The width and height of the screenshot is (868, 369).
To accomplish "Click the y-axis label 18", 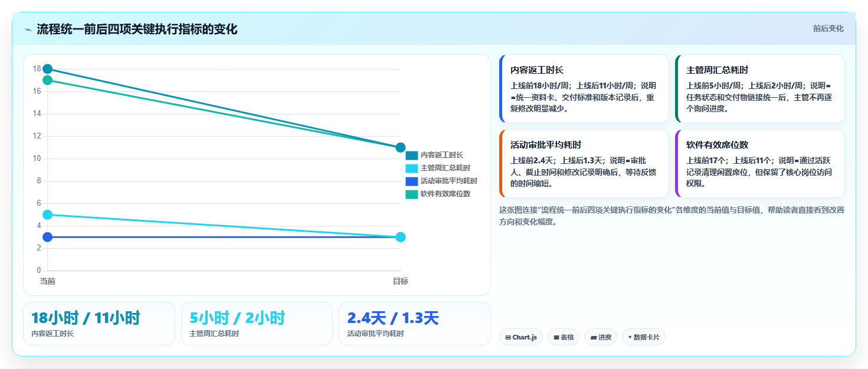I will (37, 69).
